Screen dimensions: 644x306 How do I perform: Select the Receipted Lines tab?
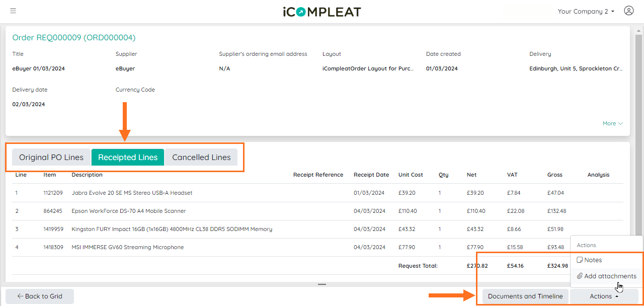click(127, 157)
